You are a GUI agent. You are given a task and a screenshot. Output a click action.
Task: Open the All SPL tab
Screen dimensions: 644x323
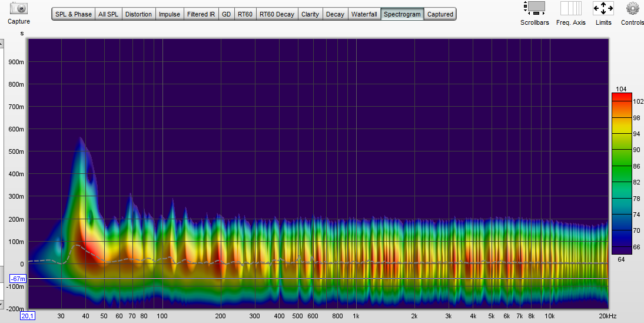(x=108, y=14)
